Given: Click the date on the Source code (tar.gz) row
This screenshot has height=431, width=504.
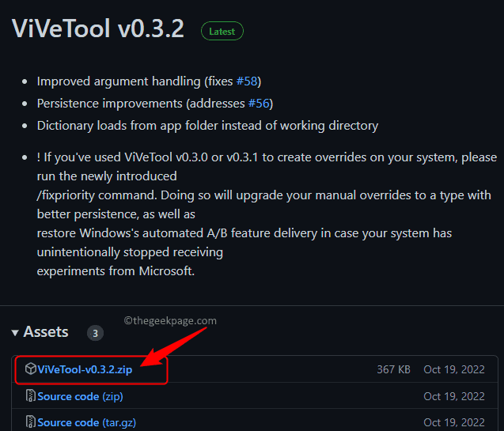Looking at the screenshot, I should (454, 422).
